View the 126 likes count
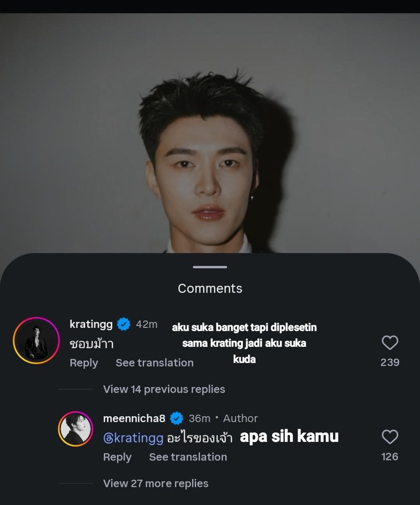420x505 pixels. point(390,457)
